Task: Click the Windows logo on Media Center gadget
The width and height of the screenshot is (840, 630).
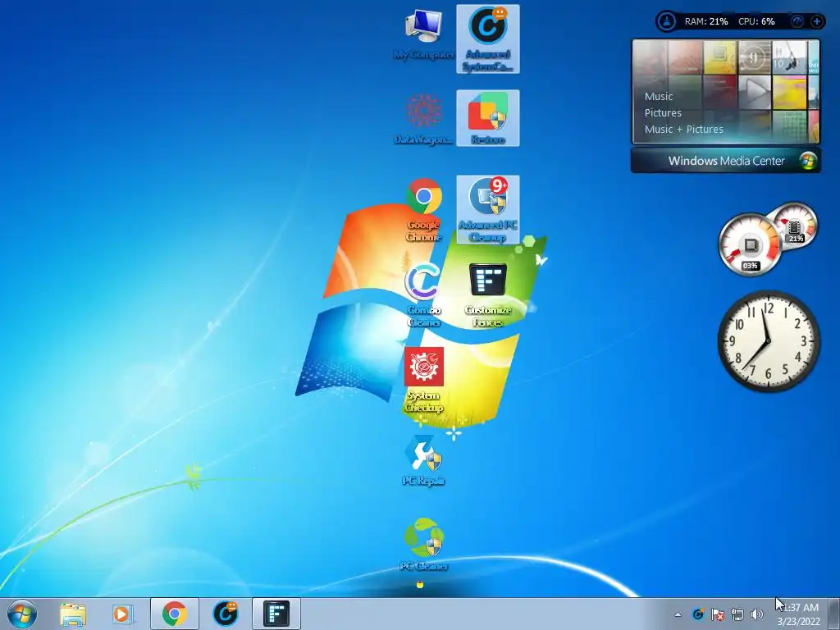Action: [x=808, y=161]
